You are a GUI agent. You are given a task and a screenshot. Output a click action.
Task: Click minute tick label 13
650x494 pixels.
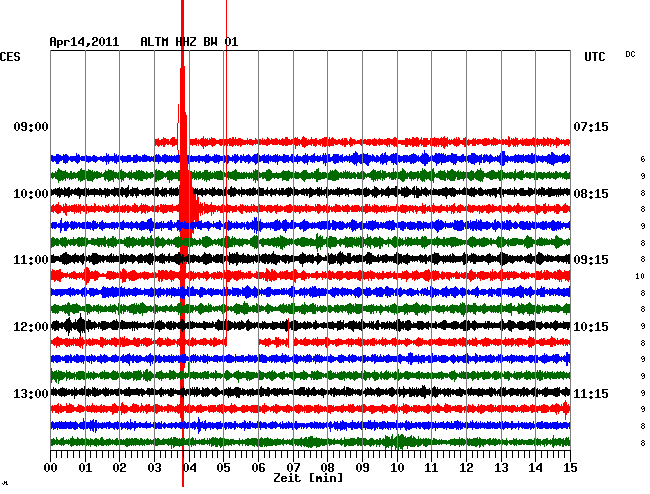(501, 468)
